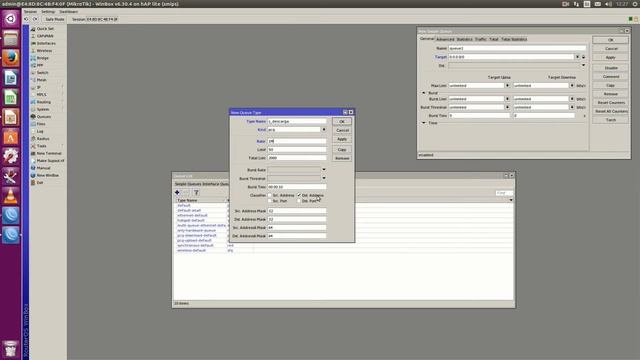Open Target dropdown in New Simple Queue
The image size is (640, 360).
pos(577,57)
